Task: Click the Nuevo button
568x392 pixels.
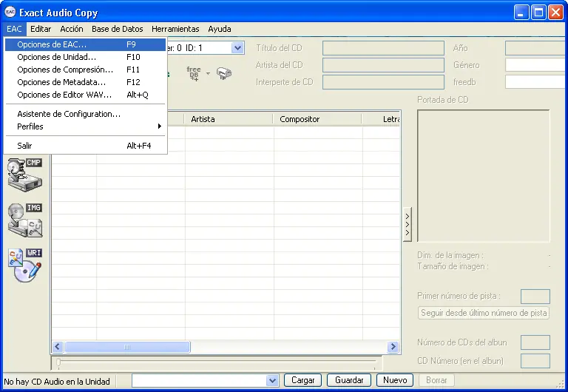Action: 395,380
